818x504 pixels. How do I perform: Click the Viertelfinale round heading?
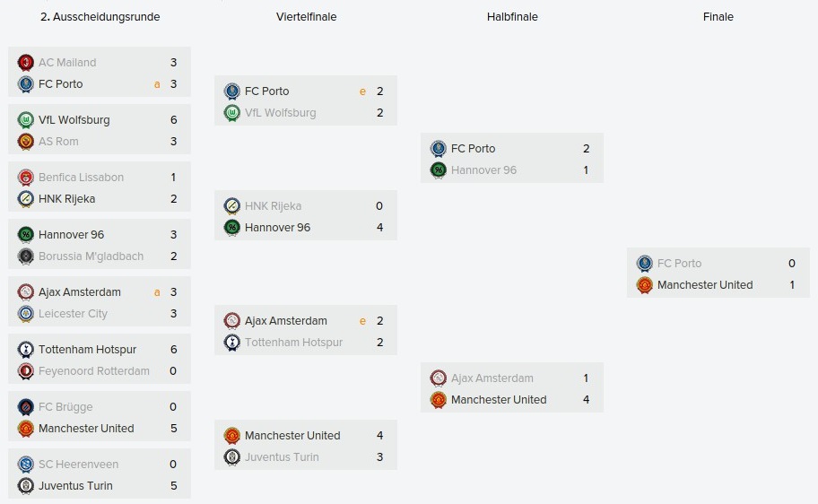[307, 17]
